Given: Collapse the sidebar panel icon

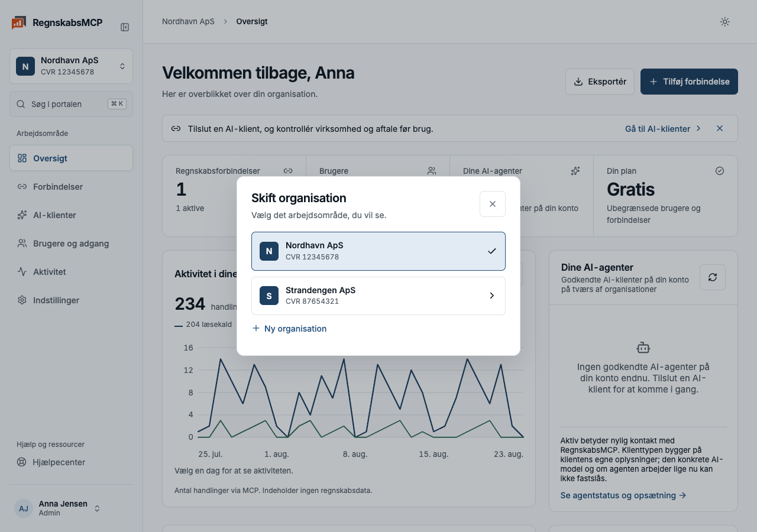Looking at the screenshot, I should pyautogui.click(x=125, y=27).
